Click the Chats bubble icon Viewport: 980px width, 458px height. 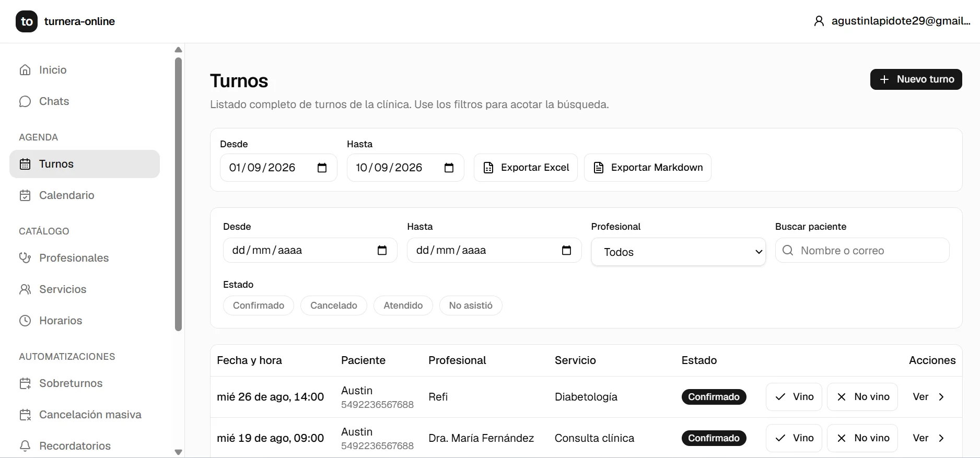[x=25, y=101]
